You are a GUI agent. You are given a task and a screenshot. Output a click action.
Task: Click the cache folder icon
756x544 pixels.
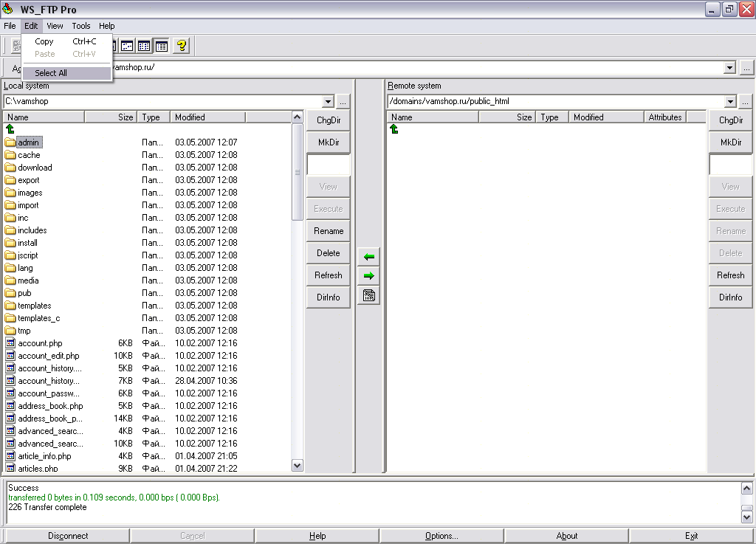[10, 155]
